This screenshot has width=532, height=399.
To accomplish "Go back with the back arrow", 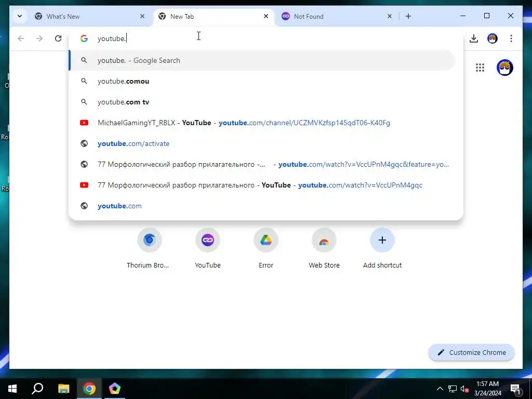I will tap(21, 38).
